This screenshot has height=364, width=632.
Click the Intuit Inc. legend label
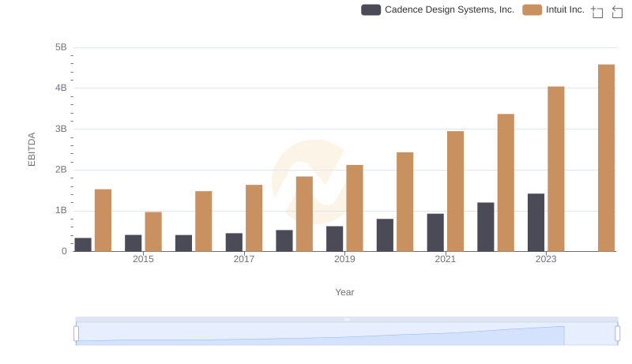coord(565,9)
